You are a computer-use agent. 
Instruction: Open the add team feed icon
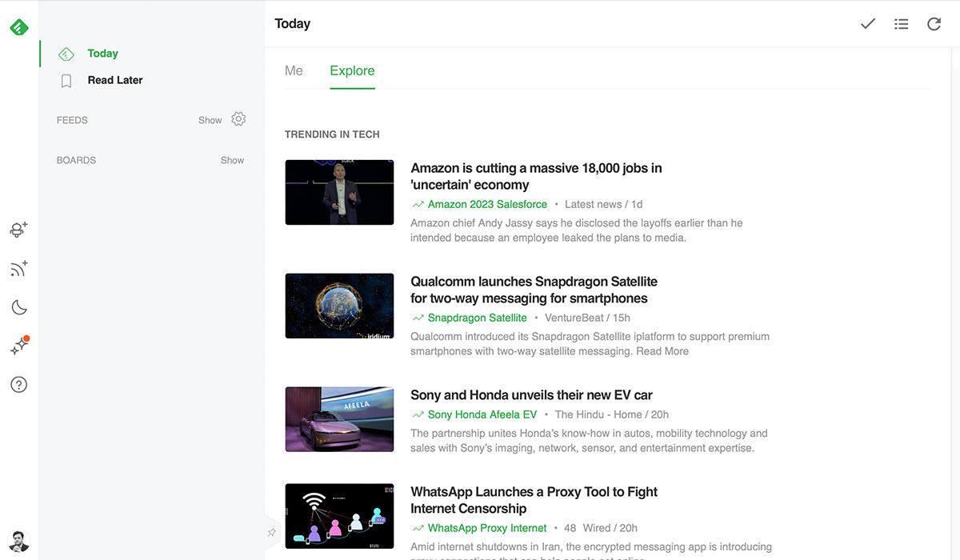[19, 230]
